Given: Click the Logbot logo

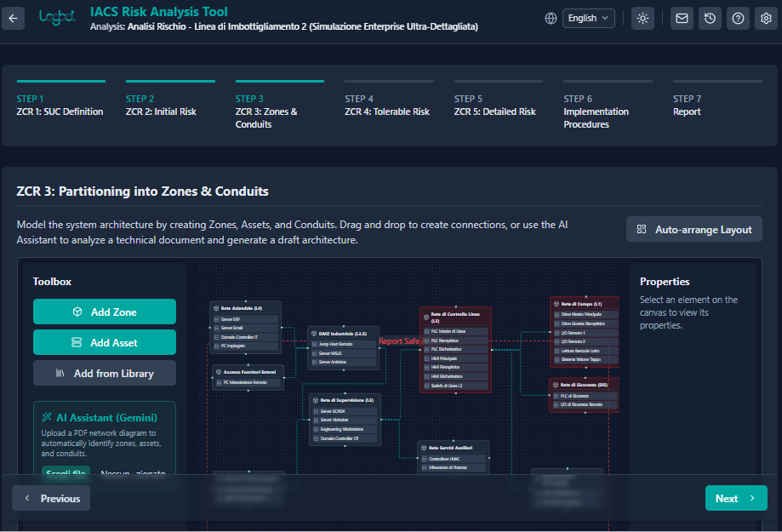Looking at the screenshot, I should tap(59, 18).
